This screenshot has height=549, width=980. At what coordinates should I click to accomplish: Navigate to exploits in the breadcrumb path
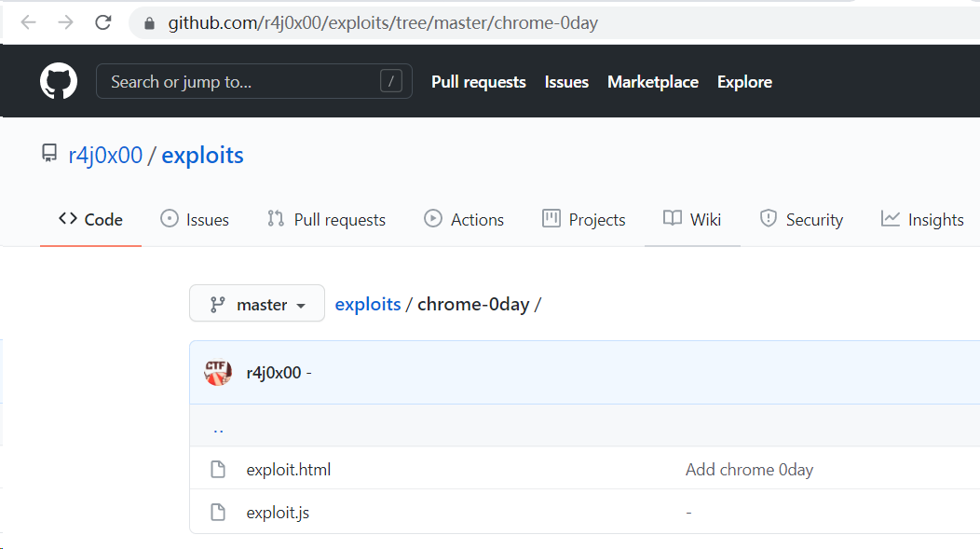[367, 304]
